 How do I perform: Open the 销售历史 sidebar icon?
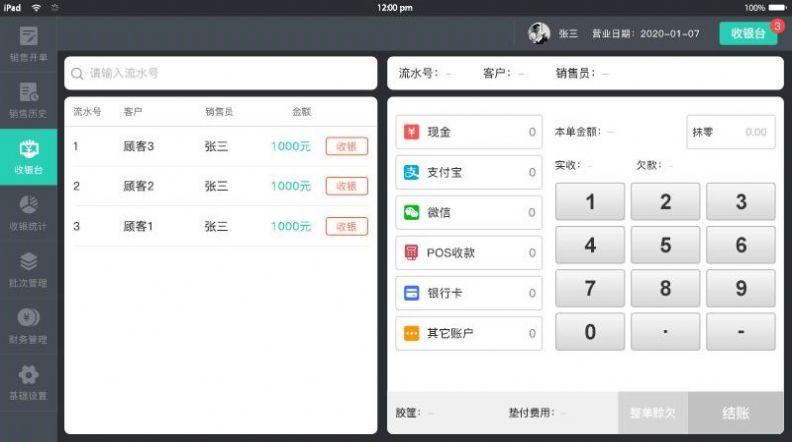coord(29,92)
